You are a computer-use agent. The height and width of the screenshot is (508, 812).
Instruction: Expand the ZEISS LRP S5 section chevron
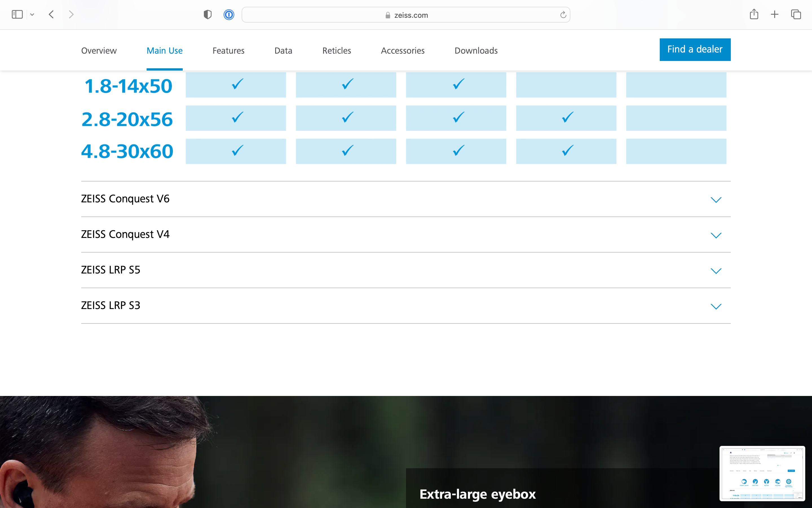pos(716,271)
